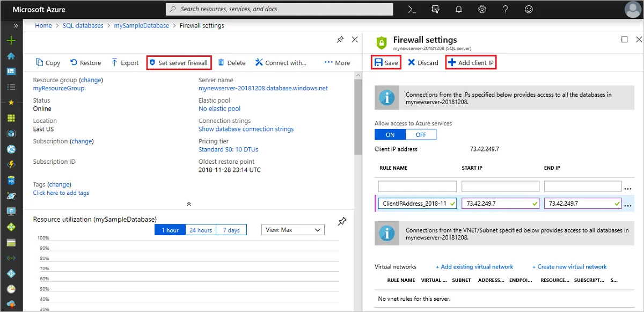Open Virtual networks icon in sidebar
This screenshot has width=644, height=312.
click(x=11, y=258)
